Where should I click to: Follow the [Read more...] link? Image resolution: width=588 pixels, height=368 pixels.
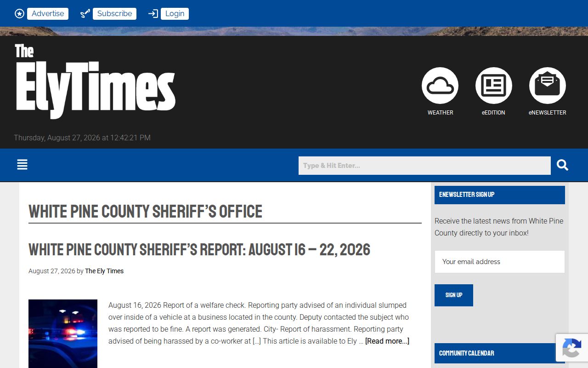(x=387, y=341)
